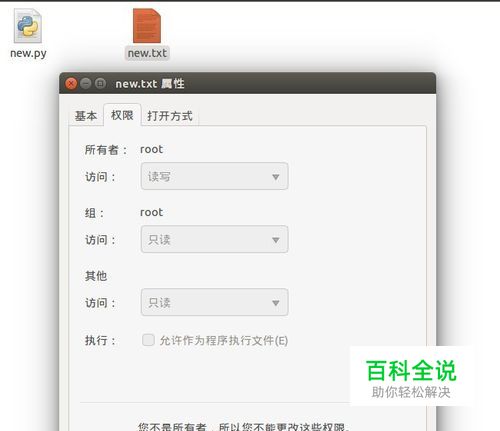Click the owner value root beside 所有者

coord(152,149)
